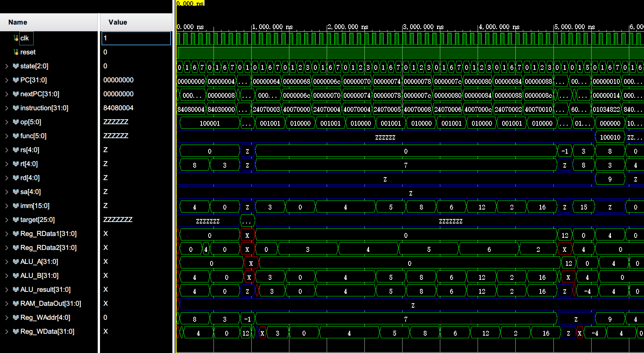Click the ALU_B[31:0] bus icon
Screen dimensions: 644x353
coord(16,276)
